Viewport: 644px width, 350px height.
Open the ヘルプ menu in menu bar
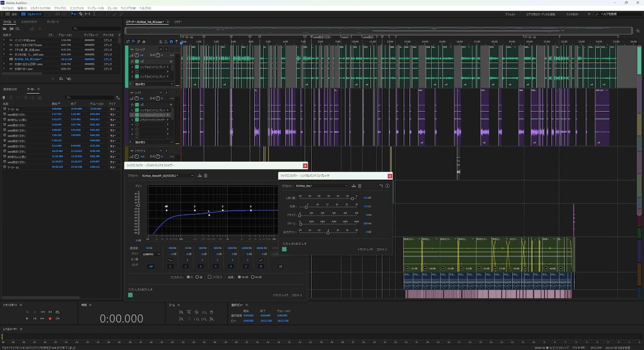coord(146,8)
